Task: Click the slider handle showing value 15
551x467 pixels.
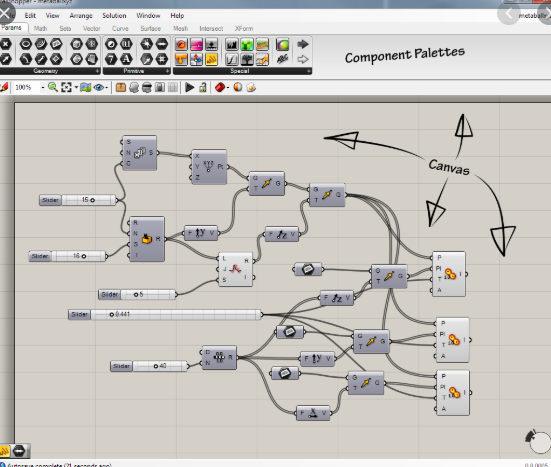Action: pyautogui.click(x=92, y=200)
